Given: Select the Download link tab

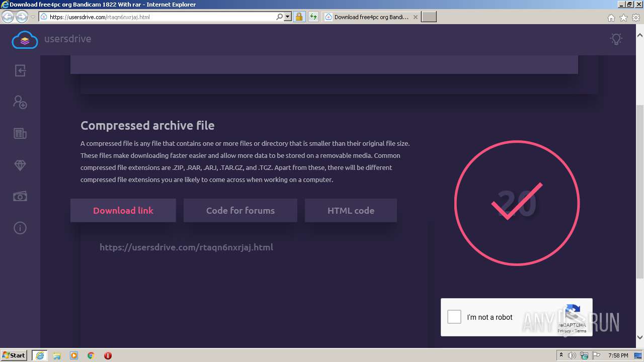Looking at the screenshot, I should tap(123, 211).
